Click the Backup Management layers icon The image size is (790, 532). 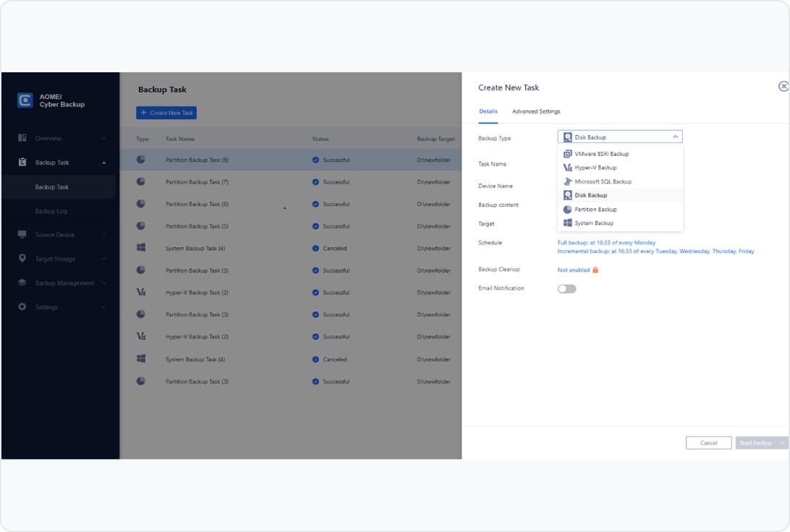[22, 283]
